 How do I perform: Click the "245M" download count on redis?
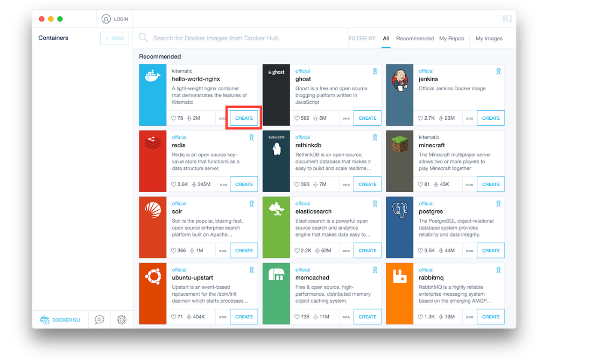pyautogui.click(x=204, y=184)
